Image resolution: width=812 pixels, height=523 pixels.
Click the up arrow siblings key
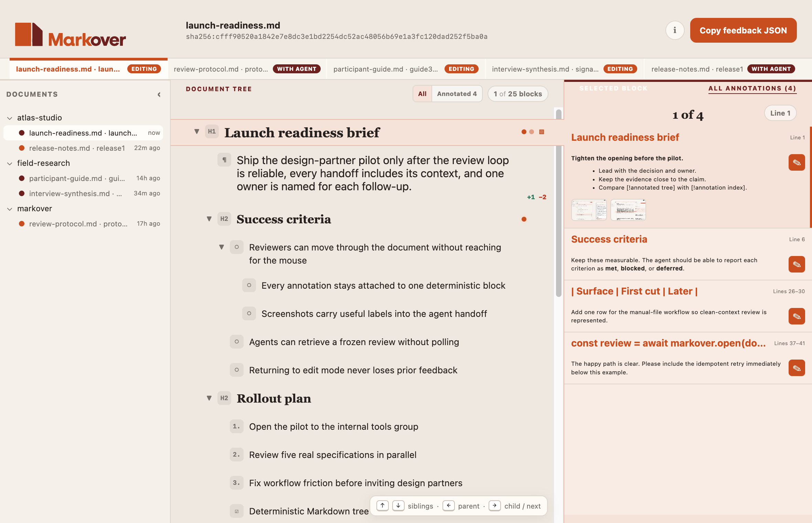(382, 506)
